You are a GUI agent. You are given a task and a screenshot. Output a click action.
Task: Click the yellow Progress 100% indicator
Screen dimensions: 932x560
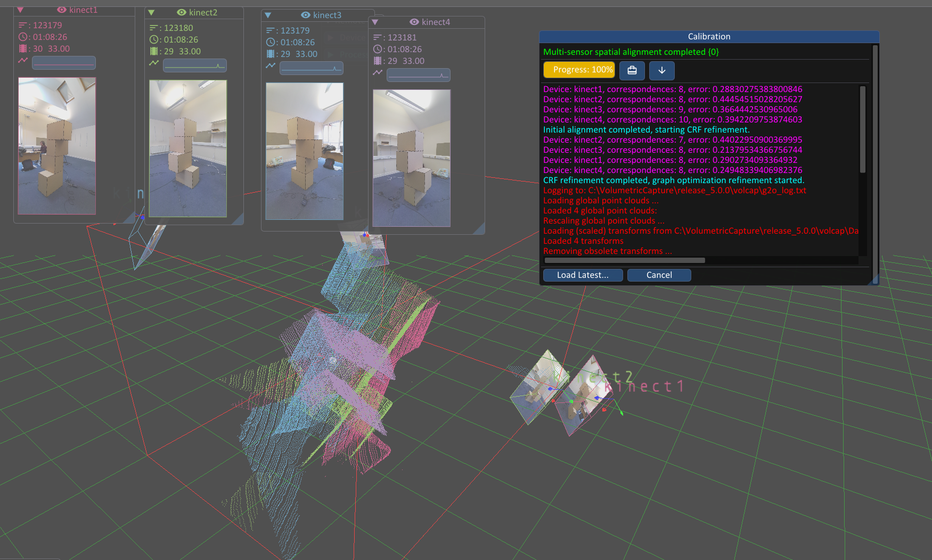coord(578,69)
